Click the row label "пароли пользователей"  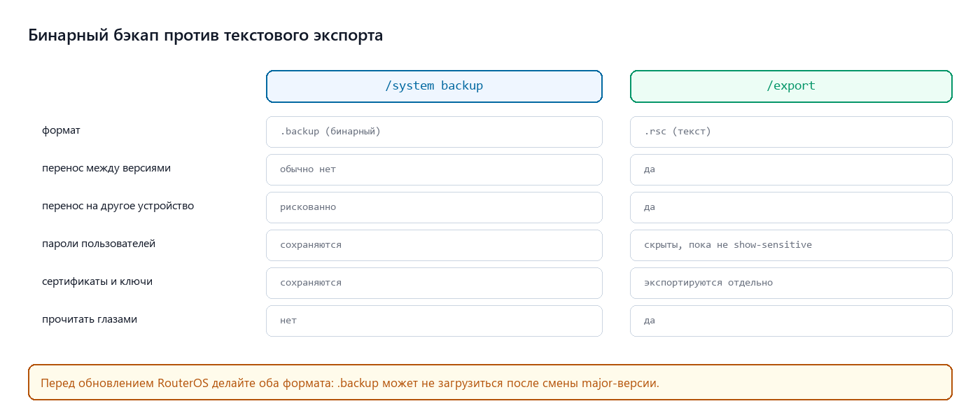coord(99,244)
